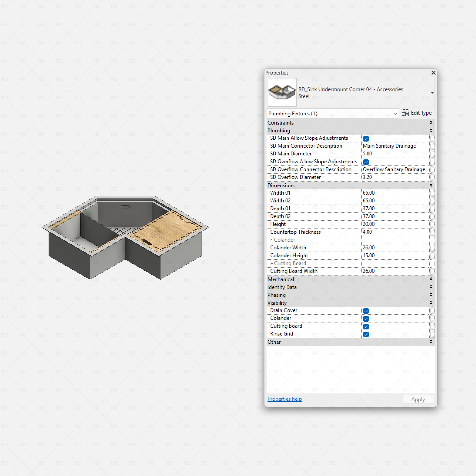This screenshot has width=476, height=476.
Task: Expand the Other section
Action: 431,342
